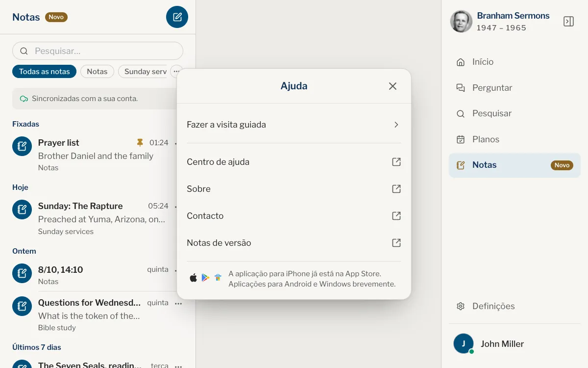
Task: Click Últimos 7 dias section header
Action: click(x=37, y=347)
